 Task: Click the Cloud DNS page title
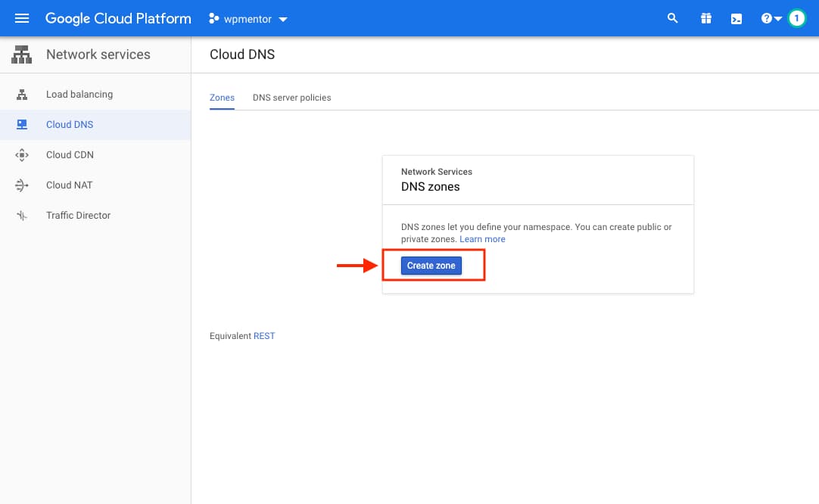[242, 54]
